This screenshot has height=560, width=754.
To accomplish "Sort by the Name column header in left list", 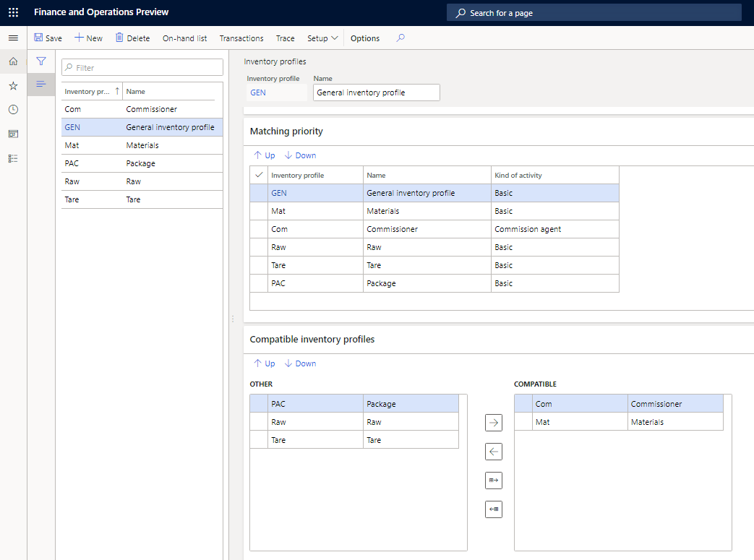I will coord(168,91).
